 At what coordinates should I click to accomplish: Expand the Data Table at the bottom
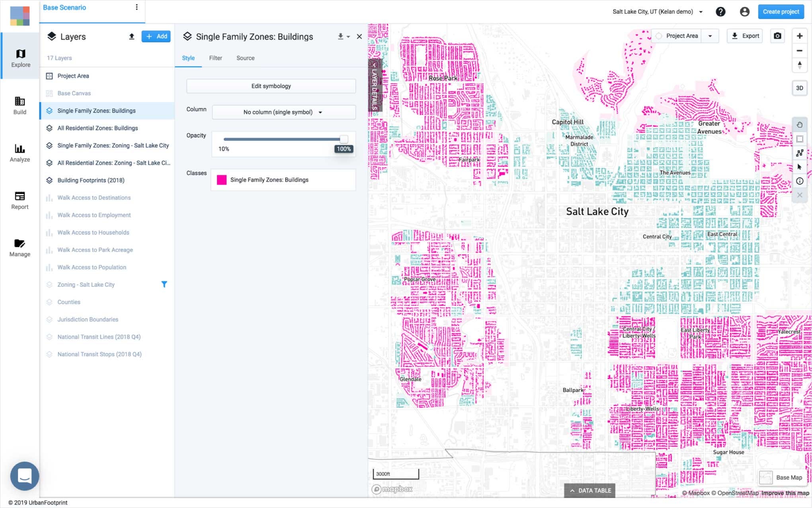589,490
